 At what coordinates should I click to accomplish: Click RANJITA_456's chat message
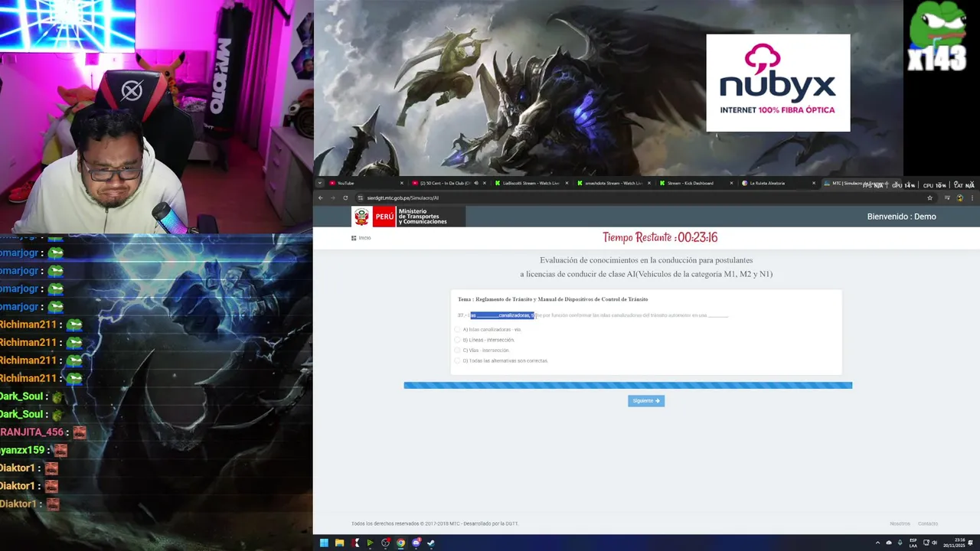click(x=43, y=432)
